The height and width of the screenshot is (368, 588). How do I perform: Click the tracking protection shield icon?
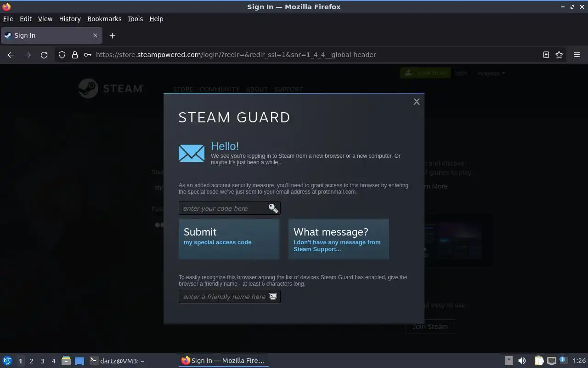(x=62, y=55)
